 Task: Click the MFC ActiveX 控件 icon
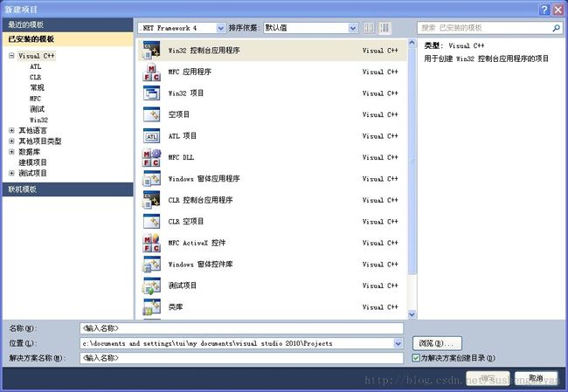151,243
